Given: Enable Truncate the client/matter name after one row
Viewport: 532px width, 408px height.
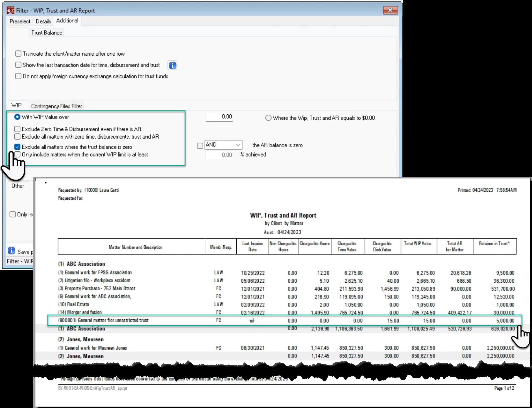Looking at the screenshot, I should [18, 54].
